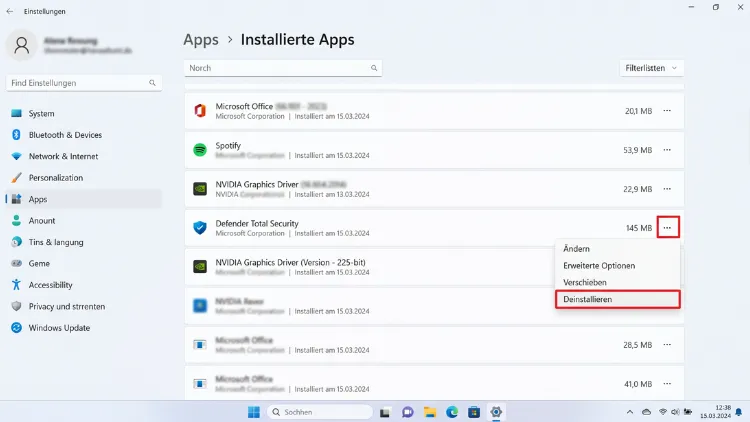Open File Explorer from the taskbar
The width and height of the screenshot is (750, 422).
click(430, 412)
